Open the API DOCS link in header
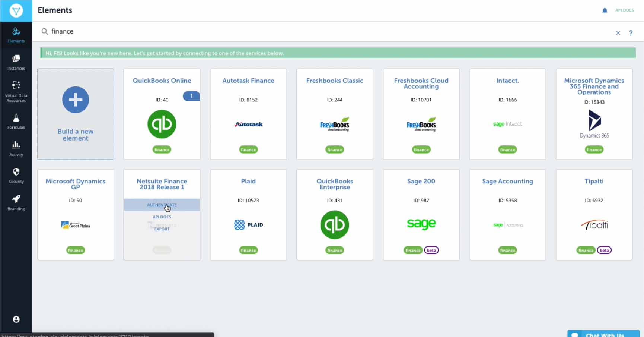 pyautogui.click(x=624, y=10)
